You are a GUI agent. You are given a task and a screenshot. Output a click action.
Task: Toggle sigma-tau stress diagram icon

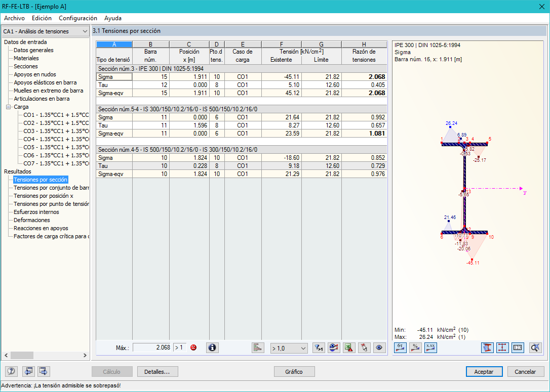click(x=400, y=347)
